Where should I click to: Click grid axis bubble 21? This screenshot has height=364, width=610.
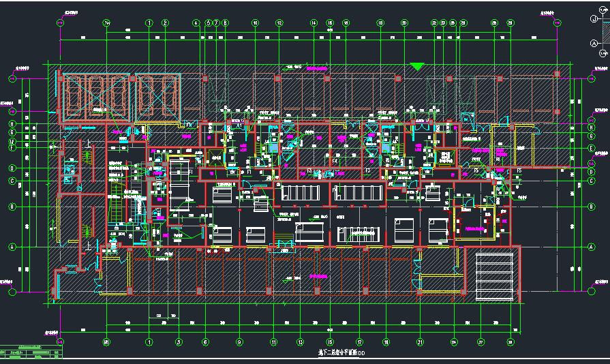pos(421,342)
